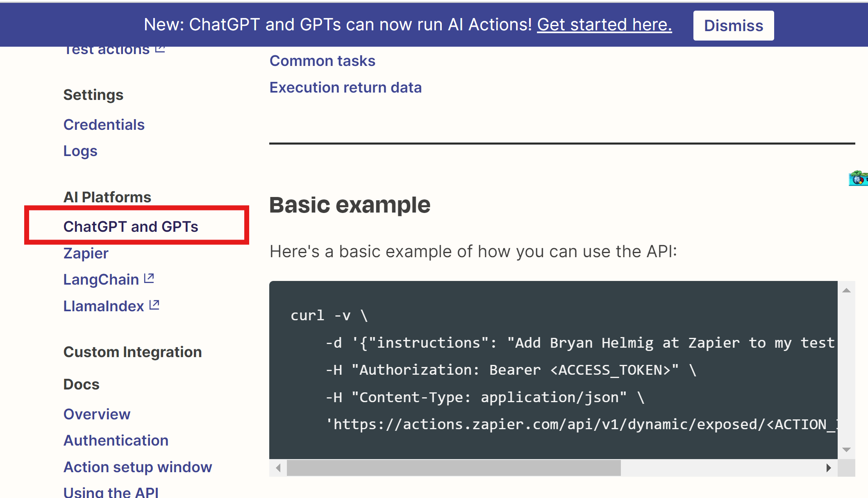Click the AI Platforms sidebar heading

click(x=107, y=197)
